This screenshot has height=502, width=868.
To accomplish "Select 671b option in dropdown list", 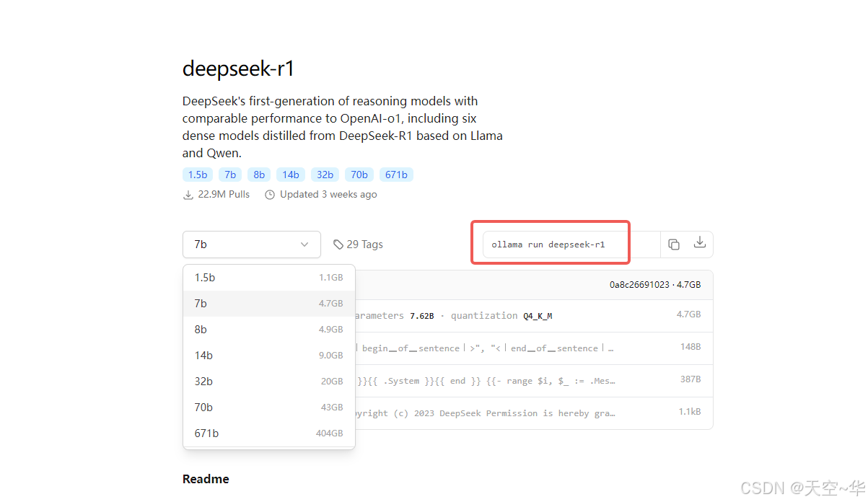I will pyautogui.click(x=269, y=433).
